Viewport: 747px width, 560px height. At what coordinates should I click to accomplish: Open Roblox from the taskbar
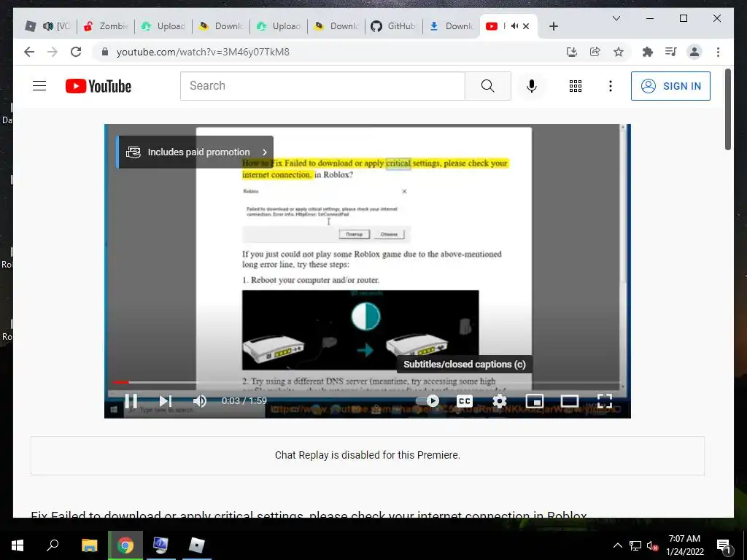click(196, 545)
